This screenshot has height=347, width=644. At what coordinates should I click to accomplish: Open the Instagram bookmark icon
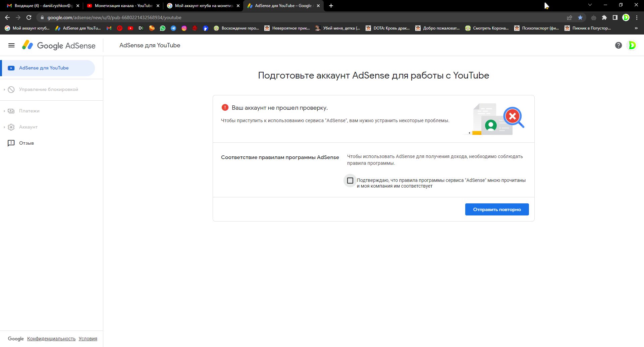pyautogui.click(x=184, y=28)
